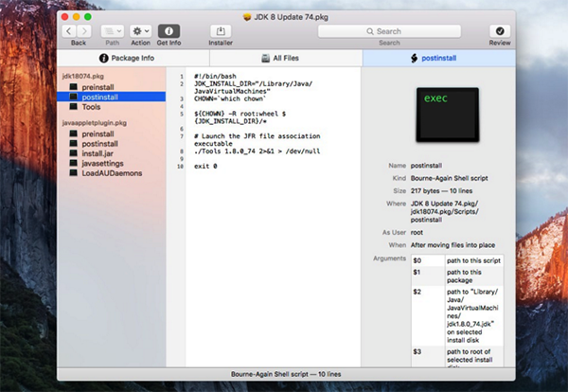Toggle the Get Info panel button
Screen dimensions: 568x392
(169, 31)
